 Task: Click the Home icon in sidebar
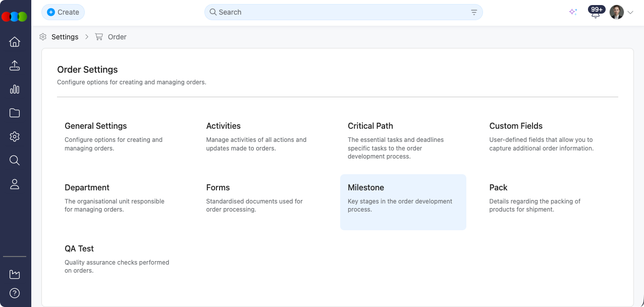click(x=15, y=42)
